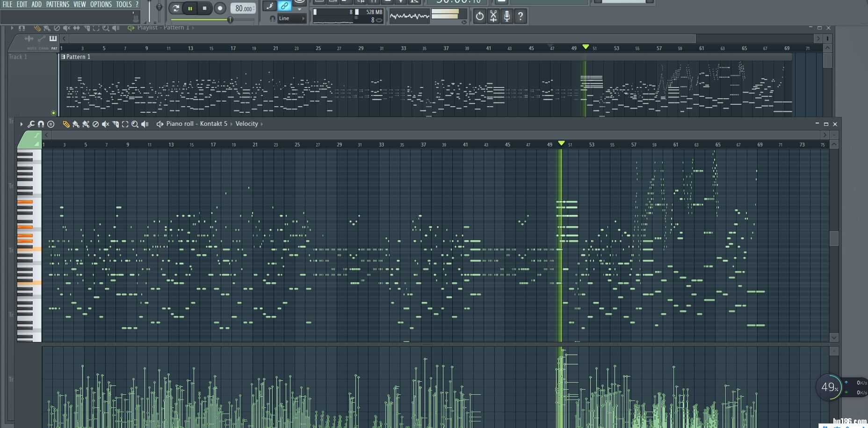
Task: Pause playback with the transport pause button
Action: pyautogui.click(x=190, y=8)
